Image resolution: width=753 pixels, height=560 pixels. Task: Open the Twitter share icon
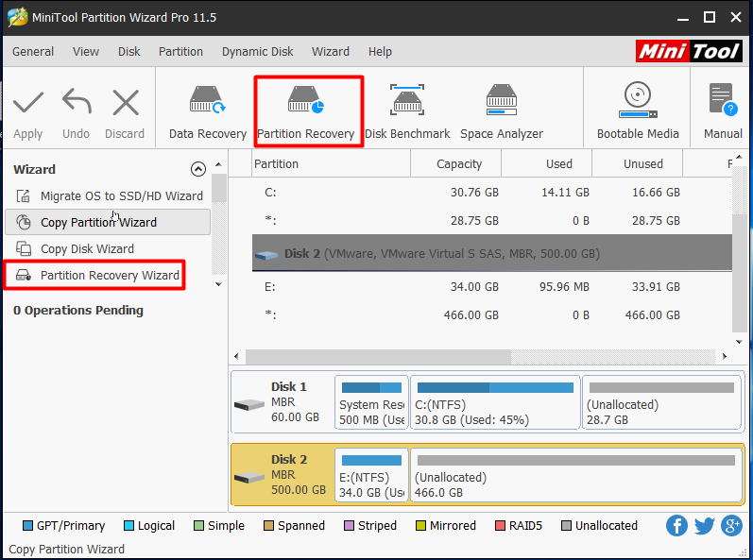click(x=704, y=525)
